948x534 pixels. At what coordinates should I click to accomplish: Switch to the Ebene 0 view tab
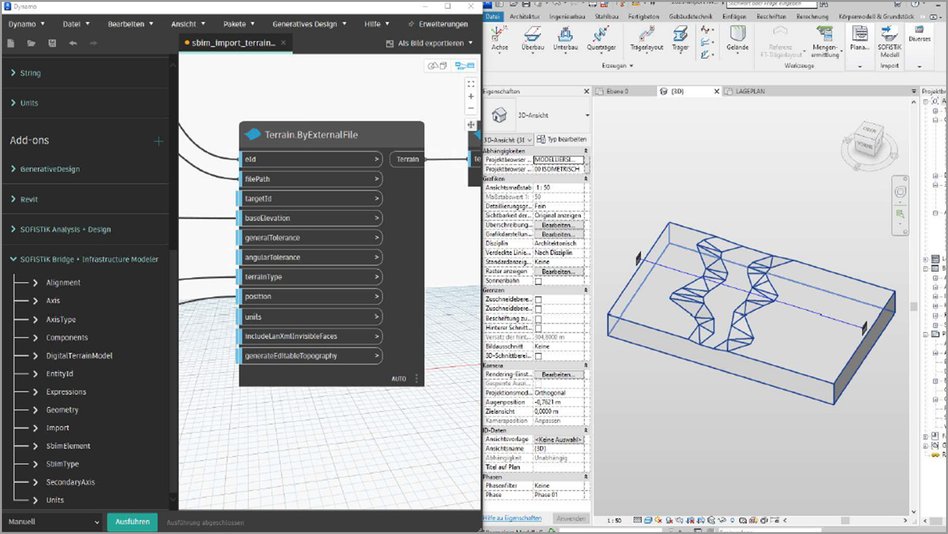[617, 91]
